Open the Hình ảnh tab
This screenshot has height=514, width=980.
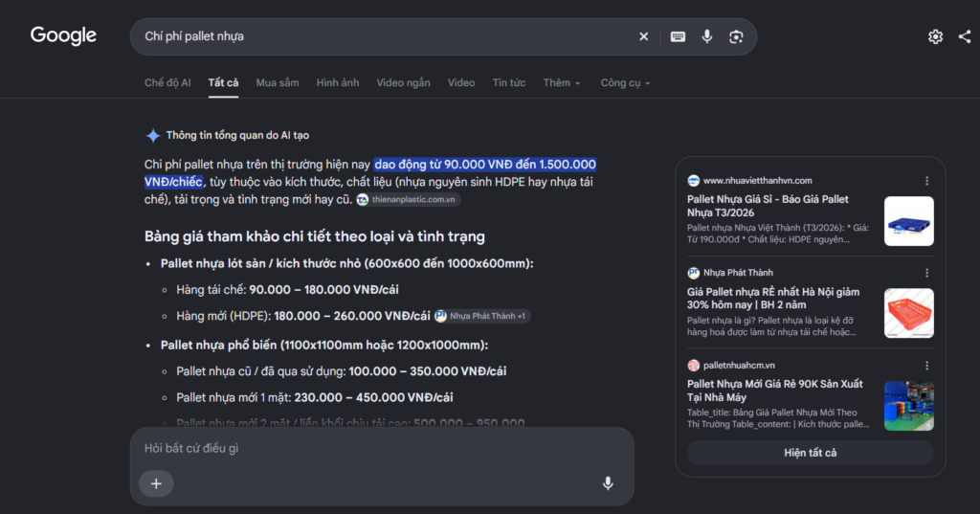coord(338,82)
